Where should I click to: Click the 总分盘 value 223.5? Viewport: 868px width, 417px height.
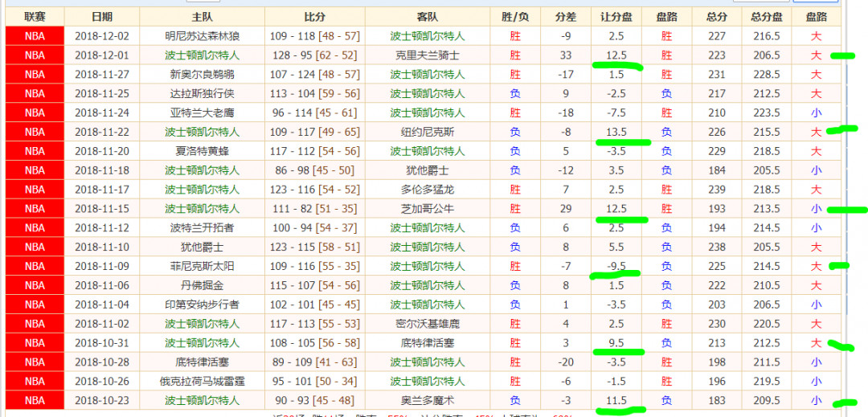[x=767, y=112]
